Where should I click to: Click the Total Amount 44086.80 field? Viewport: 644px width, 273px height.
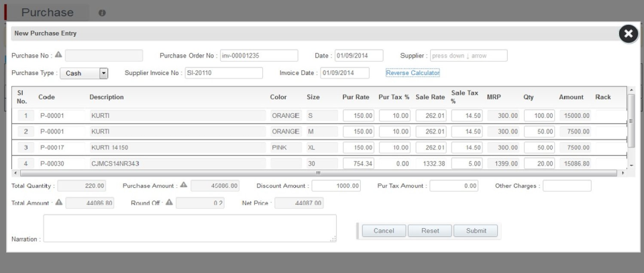coord(90,203)
